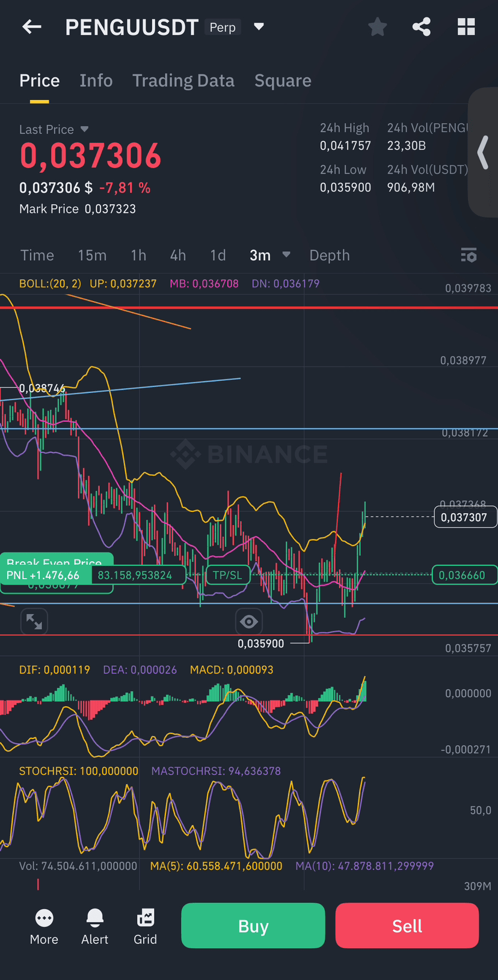Screen dimensions: 498x980
Task: Tap the 24h Low value 0,035900
Action: (345, 187)
